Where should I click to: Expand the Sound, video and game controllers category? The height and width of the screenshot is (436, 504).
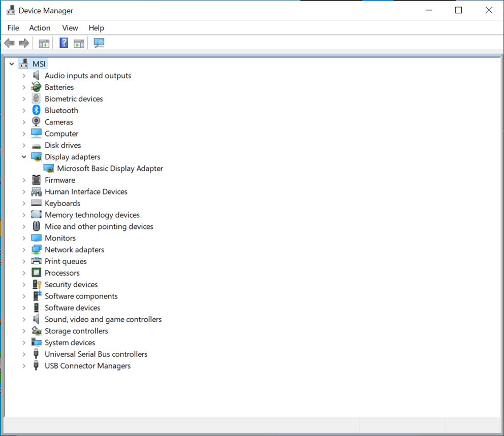pyautogui.click(x=24, y=319)
